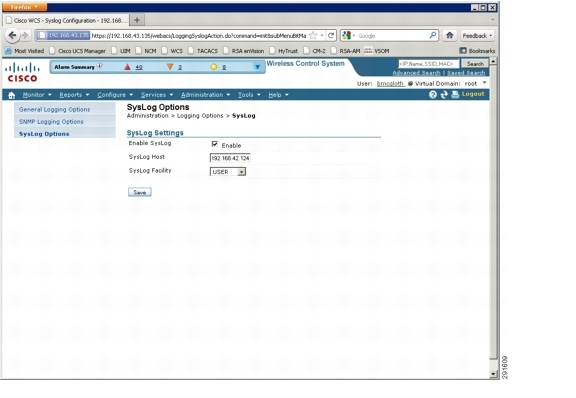Click the major alarm count 2
Screen dimensions: 576x398
click(180, 67)
